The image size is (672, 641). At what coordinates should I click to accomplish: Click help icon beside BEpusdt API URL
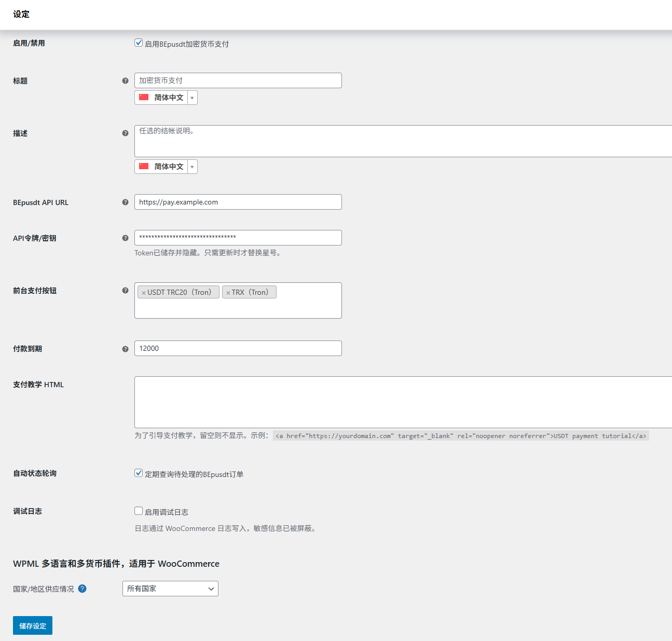[125, 202]
